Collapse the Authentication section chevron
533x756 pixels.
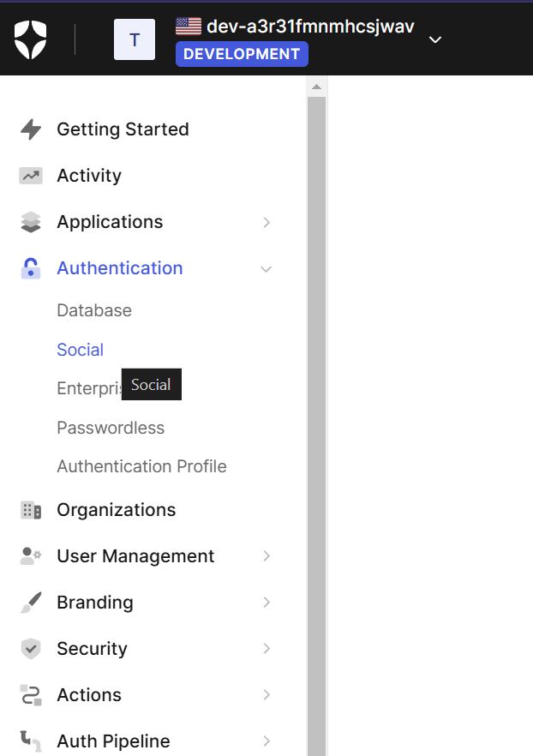click(266, 269)
